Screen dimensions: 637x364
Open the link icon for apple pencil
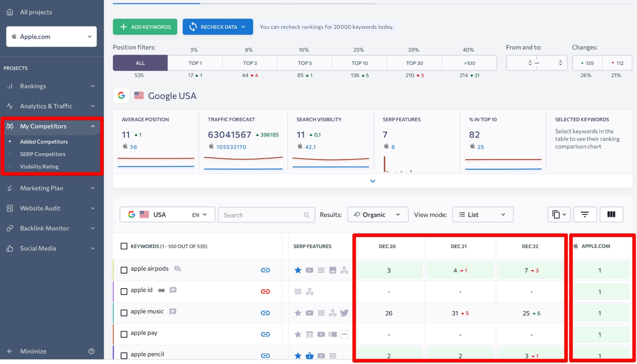(265, 355)
